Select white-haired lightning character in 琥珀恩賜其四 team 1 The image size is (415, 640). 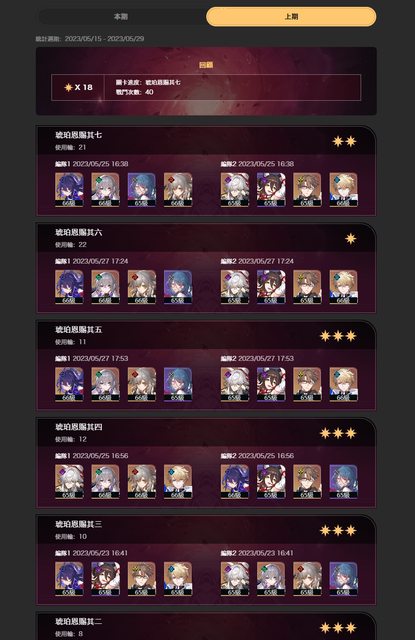pos(69,481)
